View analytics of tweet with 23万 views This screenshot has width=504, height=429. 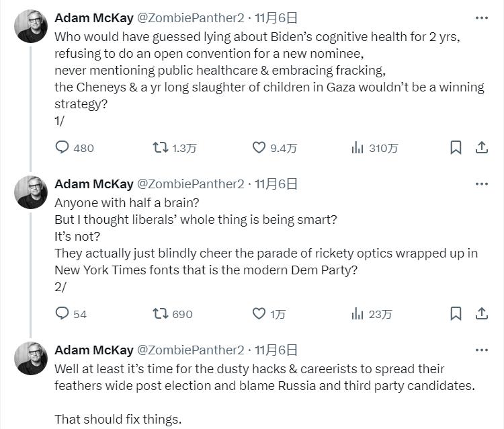tap(358, 313)
